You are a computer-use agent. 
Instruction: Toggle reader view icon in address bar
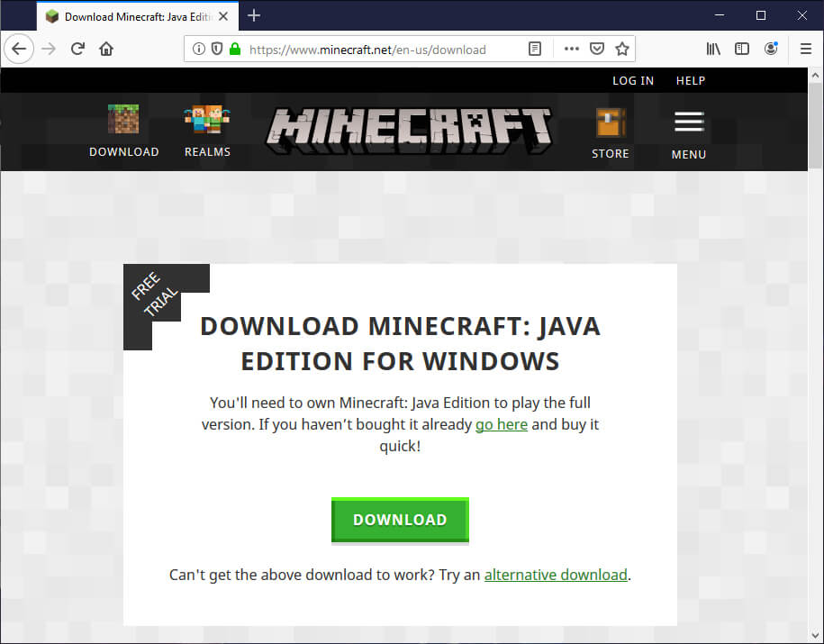pos(534,49)
